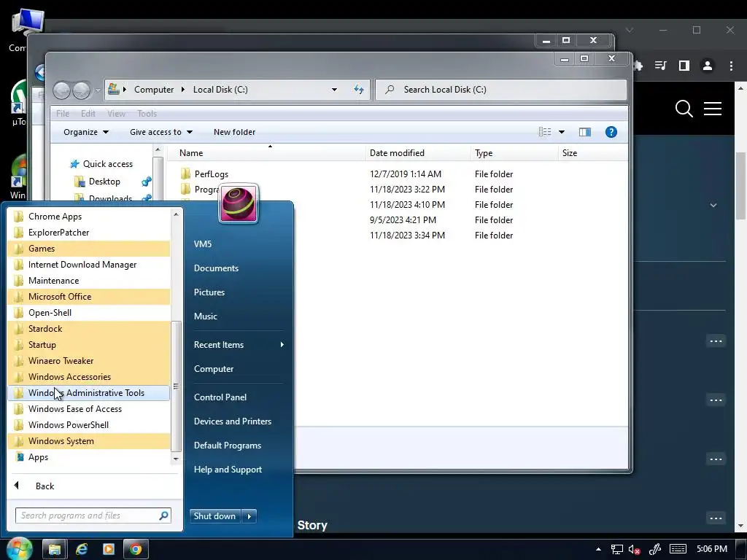Click the start menu programs scrollbar thumb
The height and width of the screenshot is (560, 747).
point(176,386)
